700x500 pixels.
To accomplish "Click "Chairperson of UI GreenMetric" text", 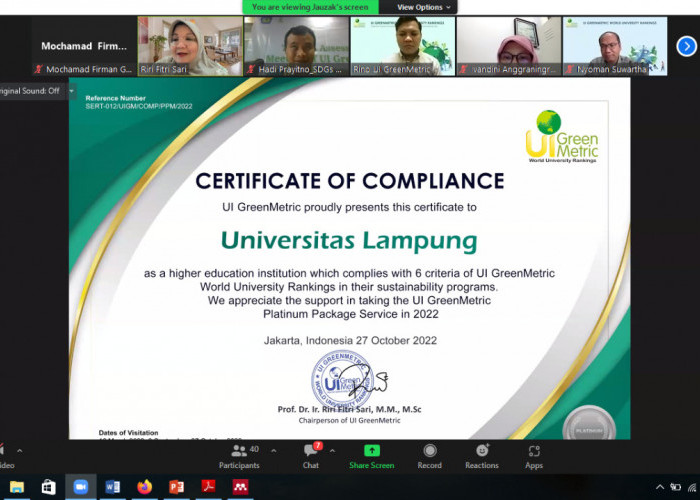I will pyautogui.click(x=350, y=421).
